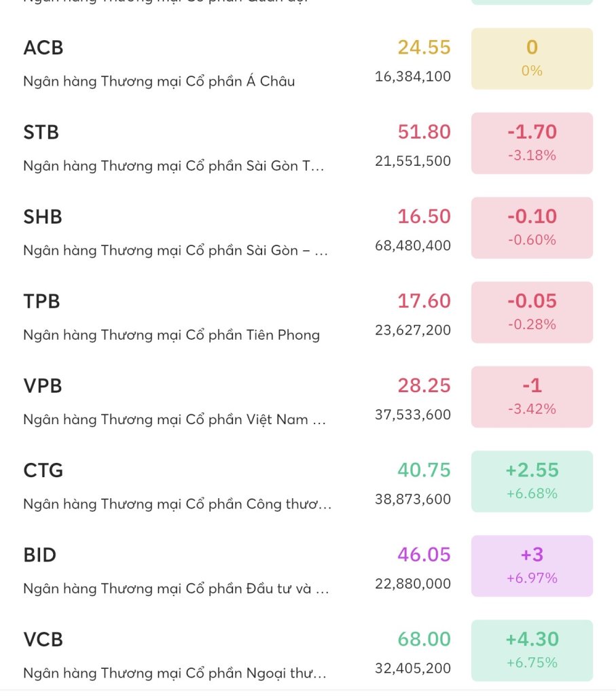This screenshot has height=696, width=616.
Task: Tap STB's -1.70 change badge
Action: (532, 143)
